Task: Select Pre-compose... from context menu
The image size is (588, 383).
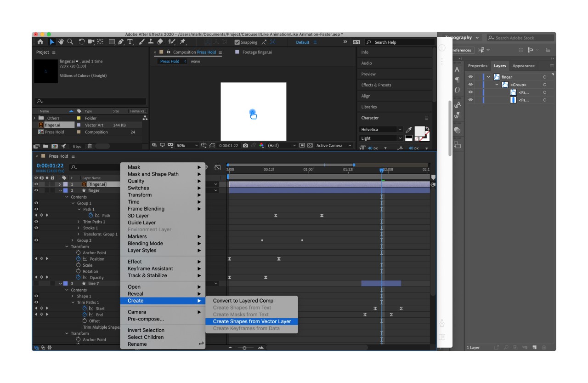Action: (163, 319)
